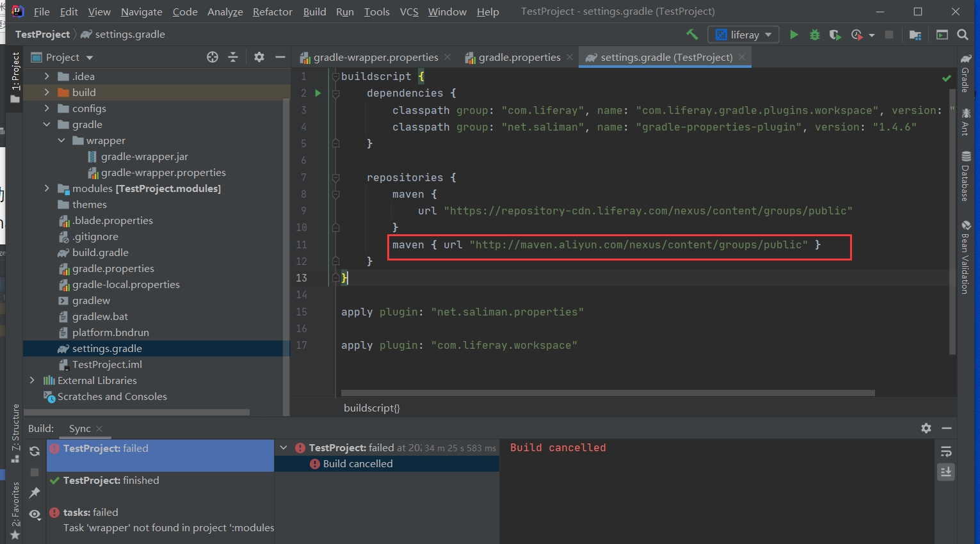
Task: Open the run config dropdown arrow
Action: click(872, 35)
